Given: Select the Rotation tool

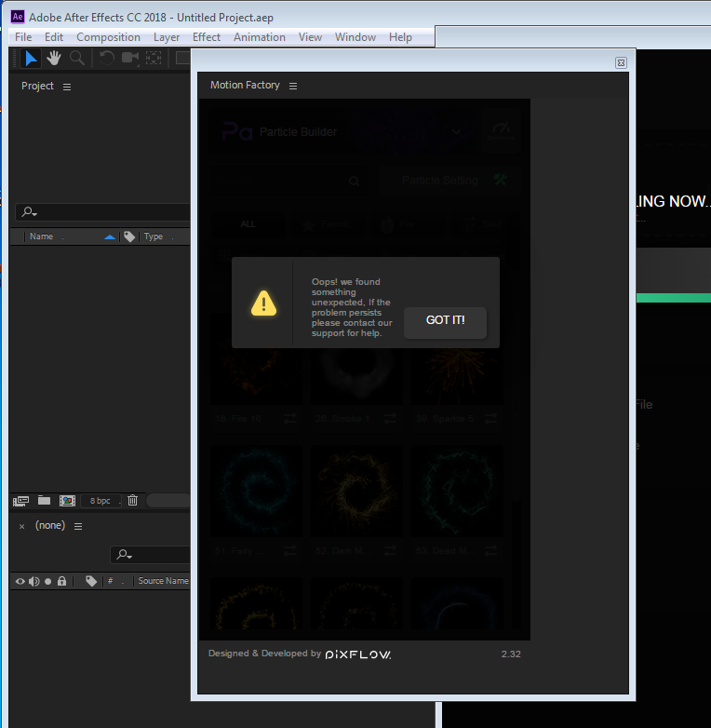Looking at the screenshot, I should click(107, 59).
